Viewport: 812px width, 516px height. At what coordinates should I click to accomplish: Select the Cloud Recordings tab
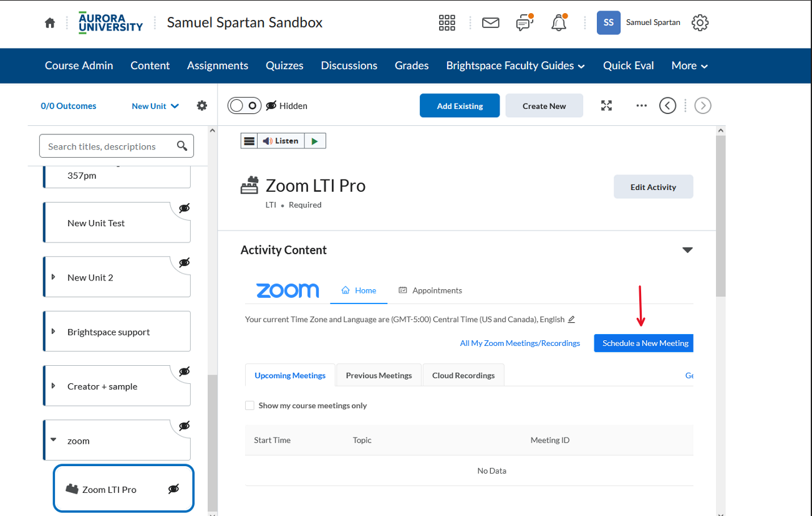[463, 375]
